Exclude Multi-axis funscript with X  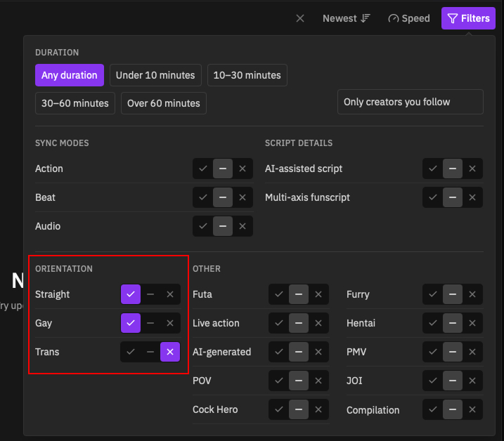pyautogui.click(x=472, y=197)
